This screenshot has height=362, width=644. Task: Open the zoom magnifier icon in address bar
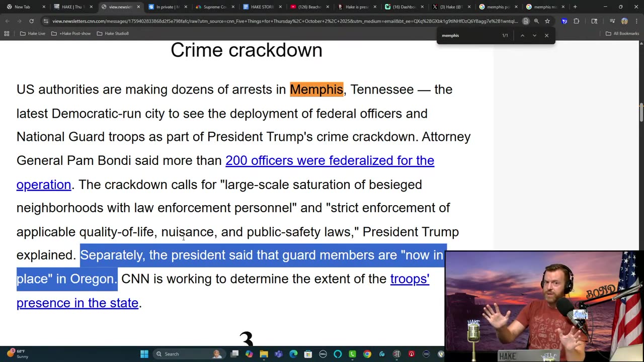coord(536,21)
